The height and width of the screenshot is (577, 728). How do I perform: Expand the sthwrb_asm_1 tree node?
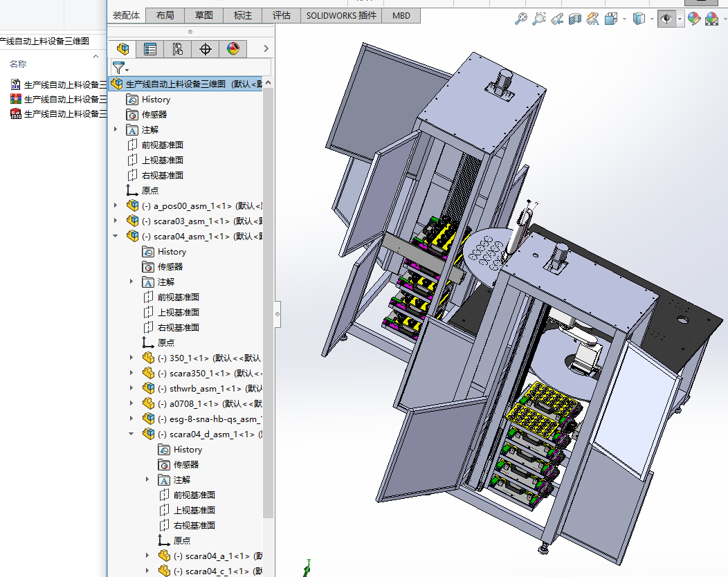point(131,388)
